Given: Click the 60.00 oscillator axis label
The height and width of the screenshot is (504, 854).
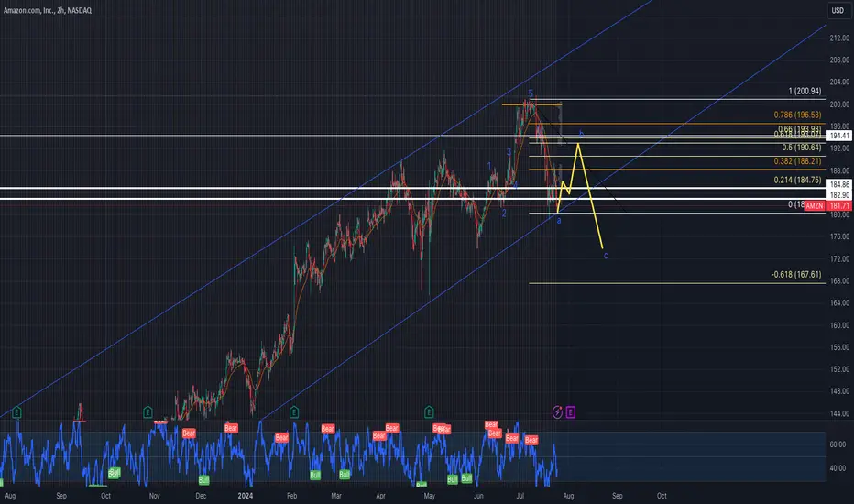Looking at the screenshot, I should click(x=838, y=444).
